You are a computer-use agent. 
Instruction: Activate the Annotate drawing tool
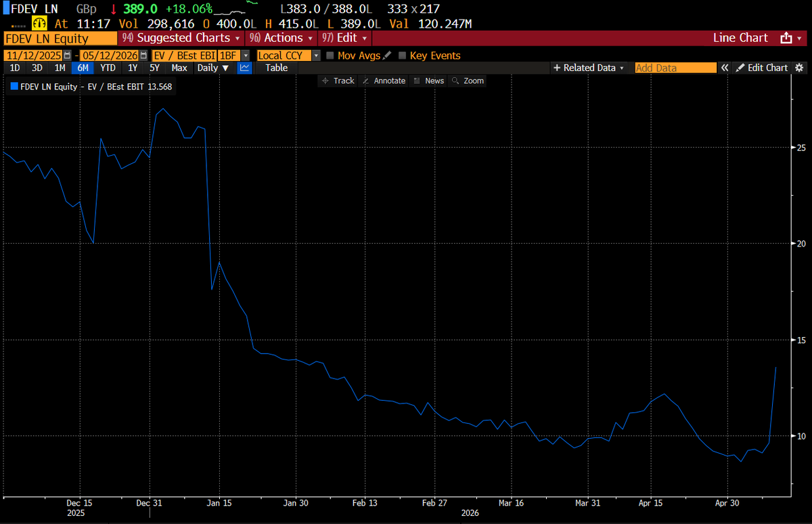click(x=384, y=81)
